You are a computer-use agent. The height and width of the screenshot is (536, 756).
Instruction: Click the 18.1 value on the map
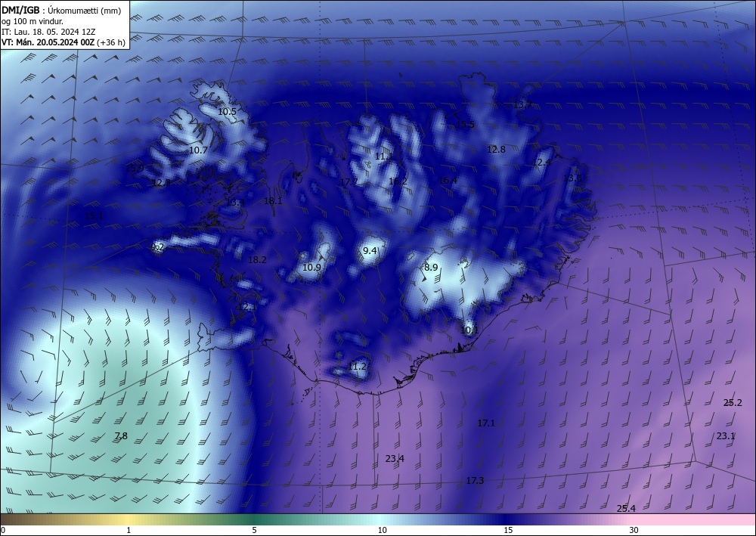click(273, 200)
